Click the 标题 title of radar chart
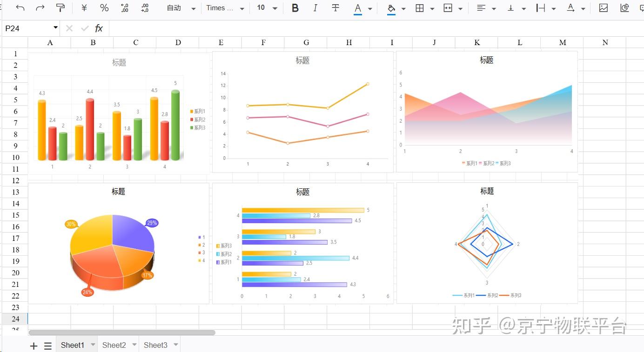 pos(487,191)
